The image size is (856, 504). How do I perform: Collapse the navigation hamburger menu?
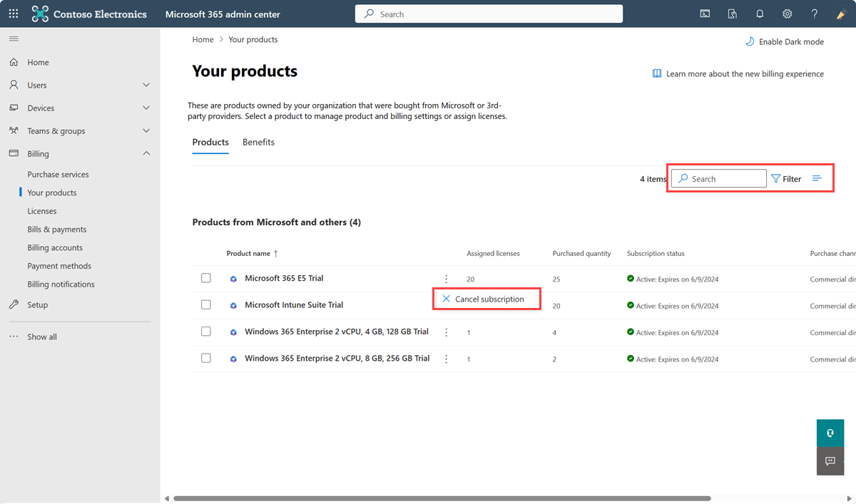point(14,38)
